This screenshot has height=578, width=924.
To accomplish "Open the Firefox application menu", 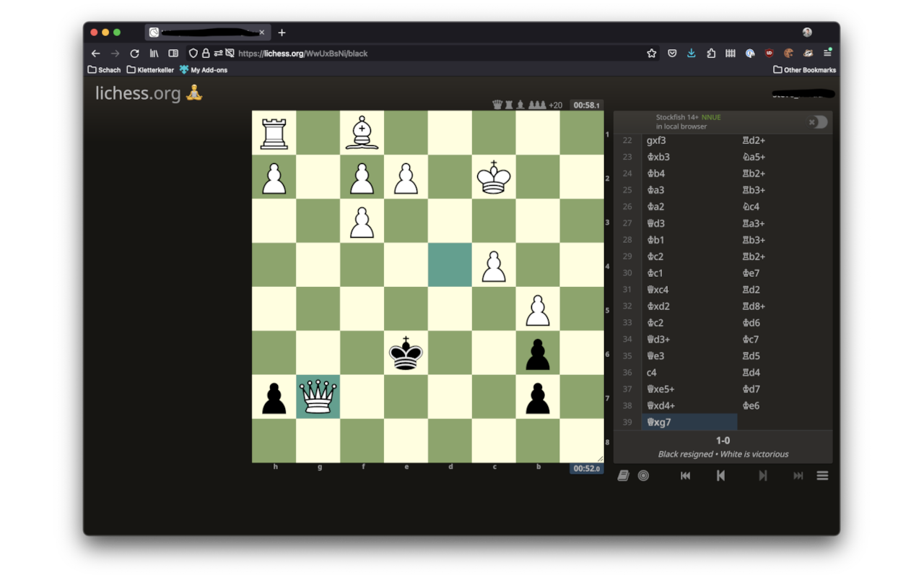I will coord(828,53).
